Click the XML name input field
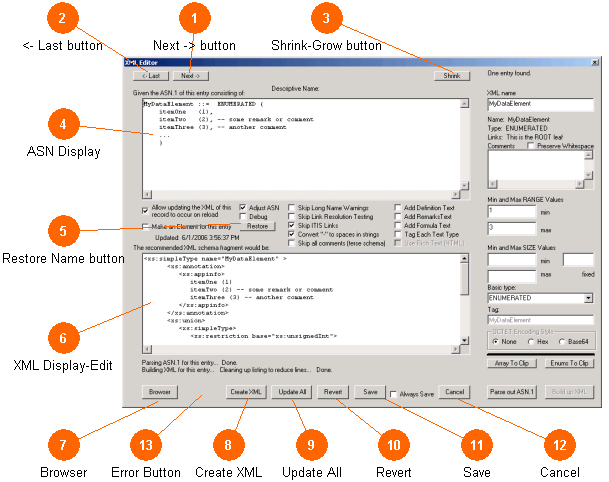The height and width of the screenshot is (482, 609). pos(540,104)
